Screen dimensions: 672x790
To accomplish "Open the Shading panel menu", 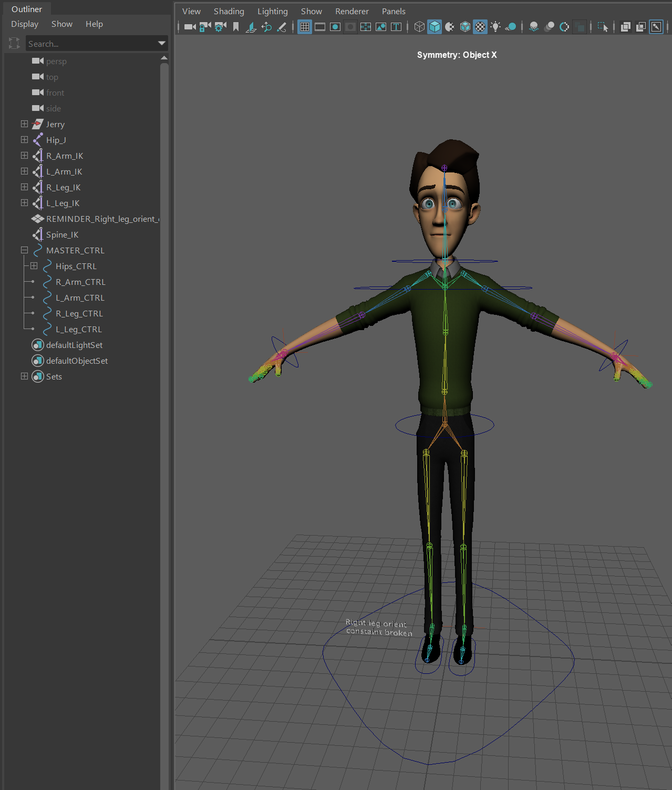I will (229, 11).
